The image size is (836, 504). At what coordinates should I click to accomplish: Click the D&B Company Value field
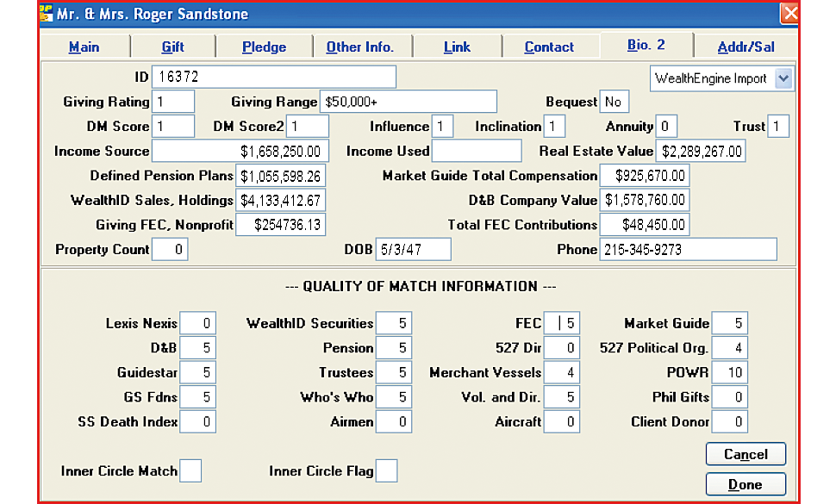coord(645,201)
